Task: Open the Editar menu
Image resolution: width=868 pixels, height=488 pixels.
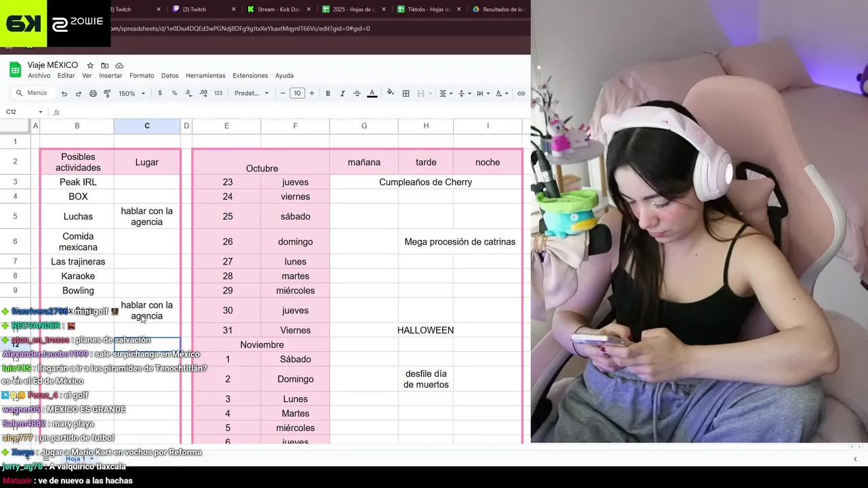Action: coord(66,76)
